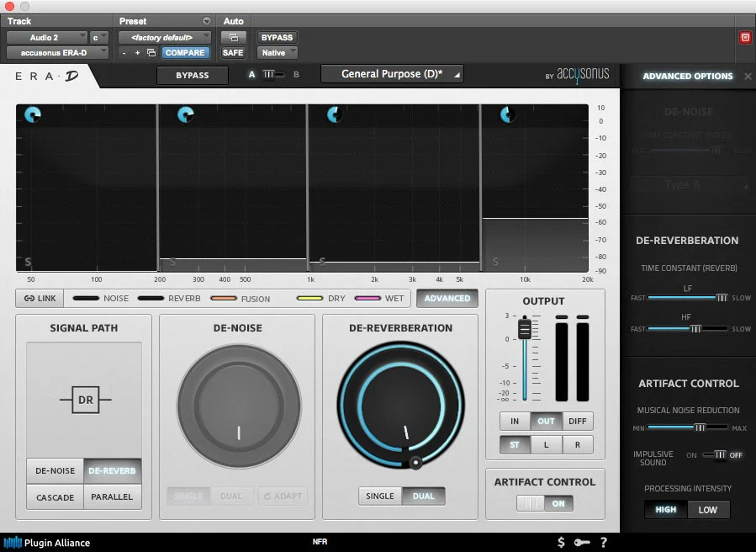Solo the 200-1k band S icon
Screen dimensions: 756x552
click(172, 262)
